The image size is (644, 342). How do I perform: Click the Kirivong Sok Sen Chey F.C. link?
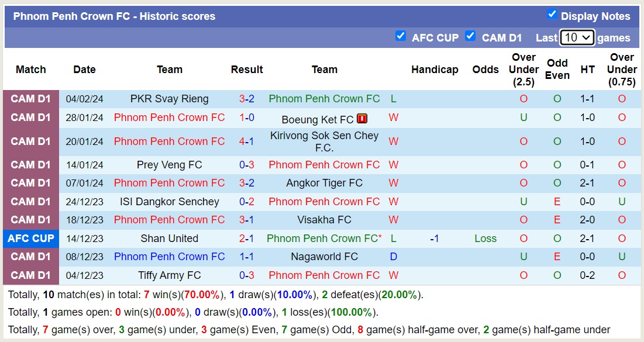(324, 141)
